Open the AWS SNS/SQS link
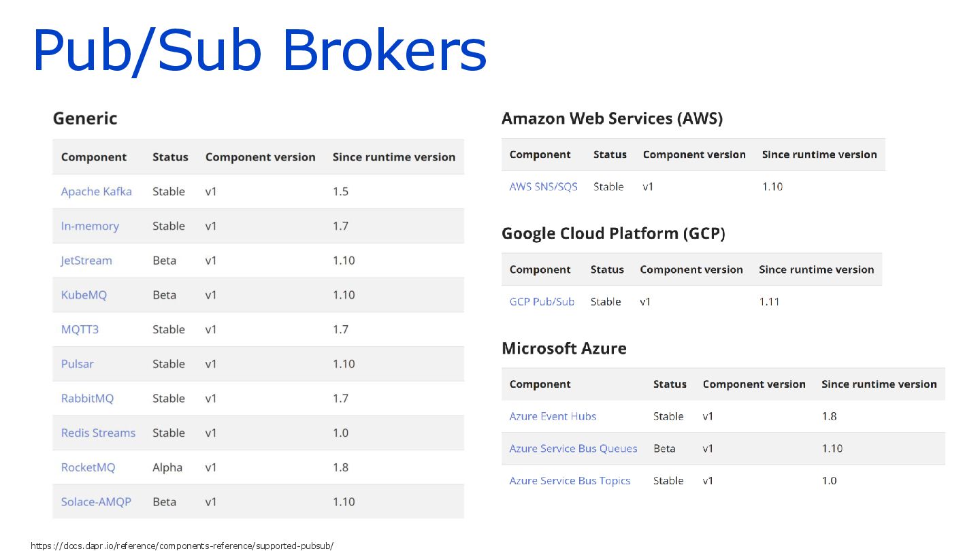 (x=543, y=186)
